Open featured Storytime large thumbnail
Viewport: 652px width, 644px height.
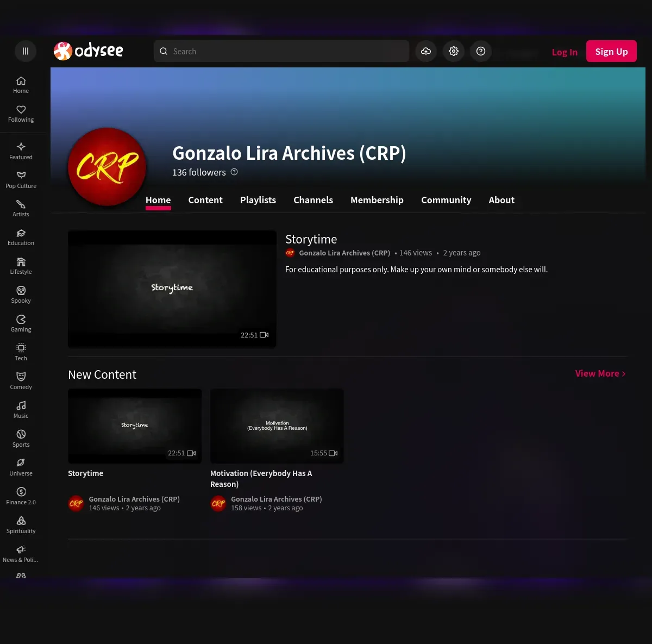[172, 289]
